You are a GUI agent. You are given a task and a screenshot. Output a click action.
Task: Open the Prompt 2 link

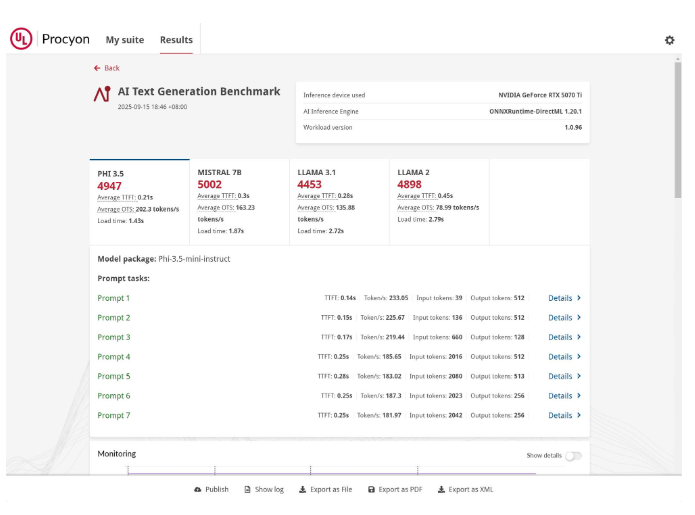point(113,317)
